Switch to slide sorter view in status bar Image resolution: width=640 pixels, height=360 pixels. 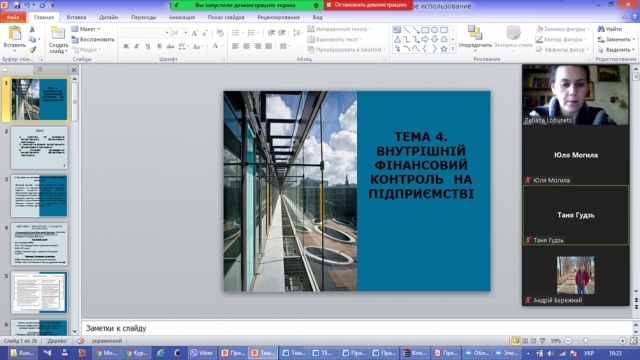525,340
